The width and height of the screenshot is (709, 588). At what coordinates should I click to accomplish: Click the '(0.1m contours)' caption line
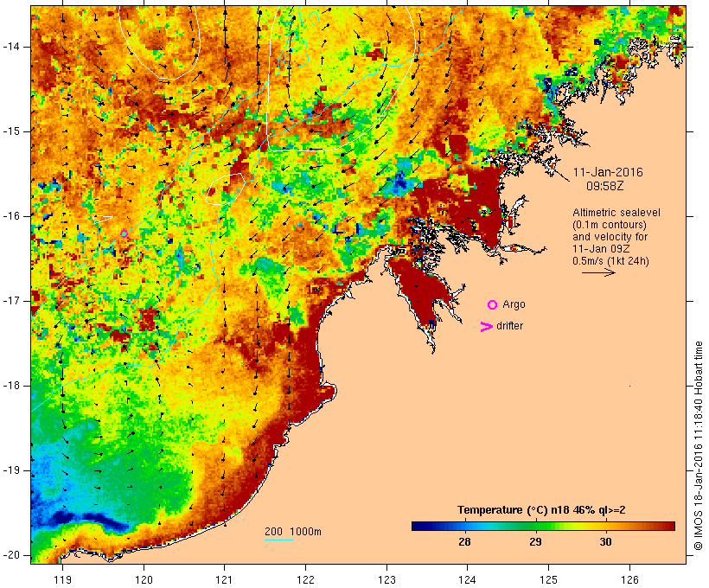609,225
